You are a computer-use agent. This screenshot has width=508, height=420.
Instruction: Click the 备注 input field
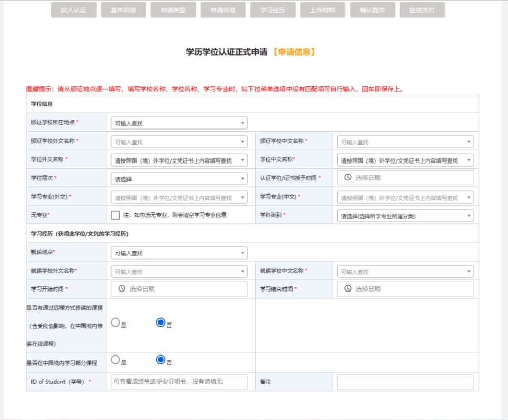click(405, 382)
